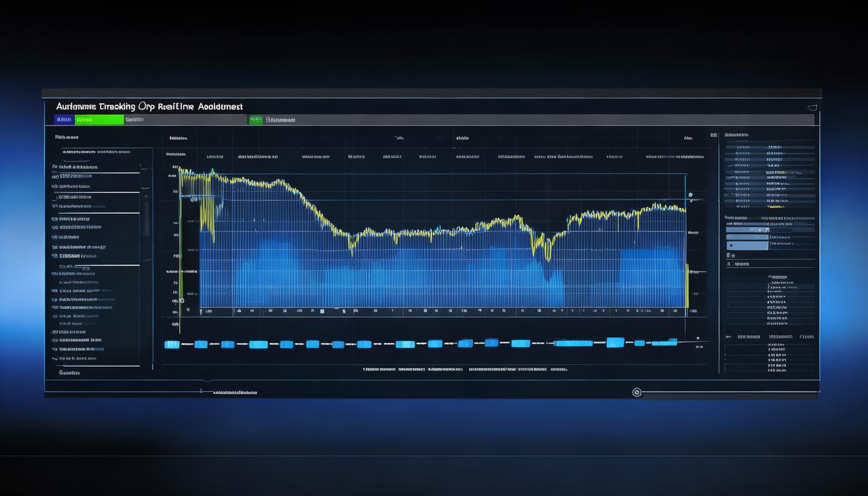Click the first blue block in timeline strip
The image size is (868, 496).
172,344
